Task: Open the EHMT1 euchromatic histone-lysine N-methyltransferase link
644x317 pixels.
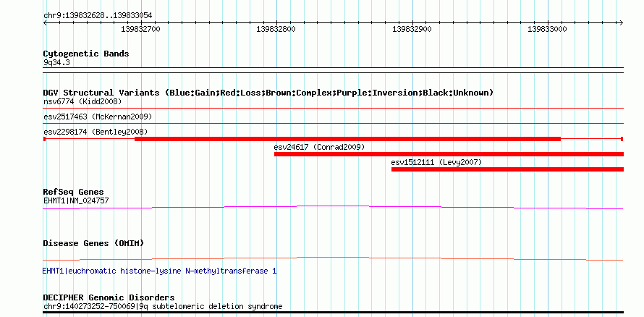Action: [159, 271]
